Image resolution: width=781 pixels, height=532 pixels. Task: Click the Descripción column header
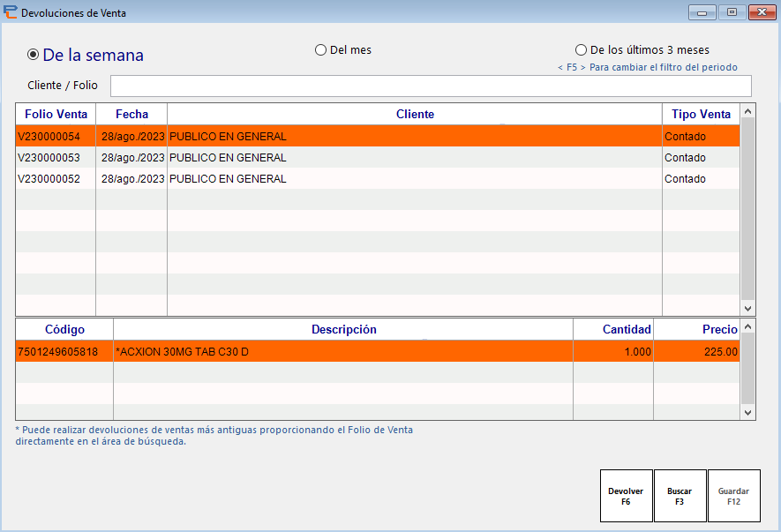343,329
